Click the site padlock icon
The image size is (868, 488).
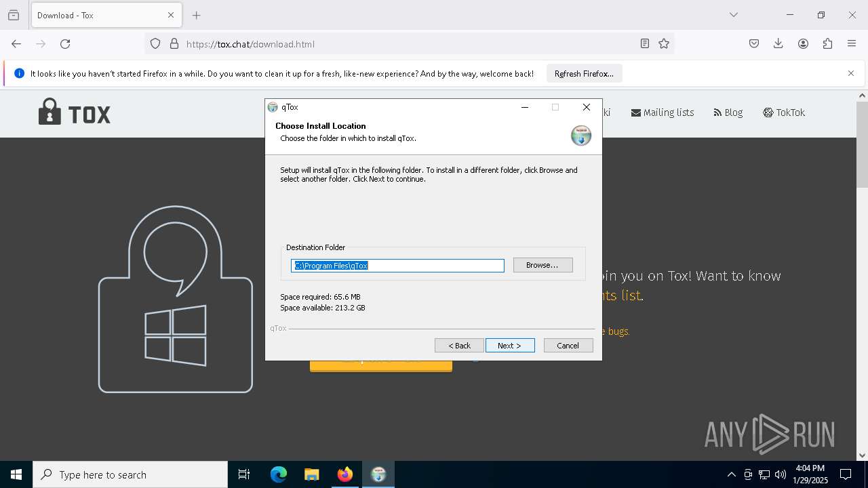(174, 44)
